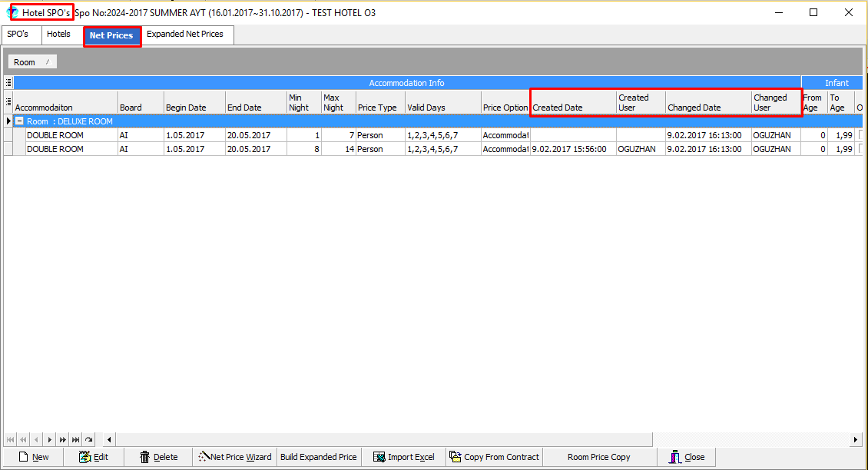This screenshot has width=868, height=470.
Task: Click Build Expanded Price button
Action: [318, 457]
